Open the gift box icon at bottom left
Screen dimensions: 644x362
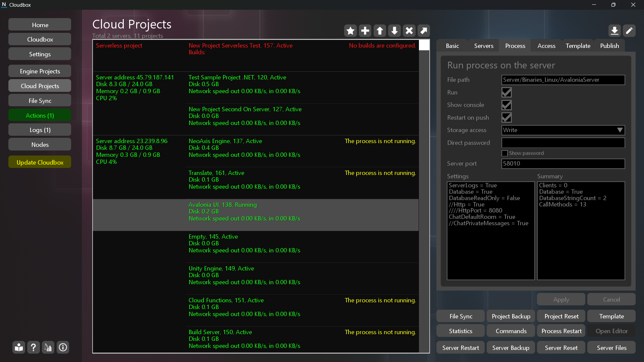[x=19, y=347]
